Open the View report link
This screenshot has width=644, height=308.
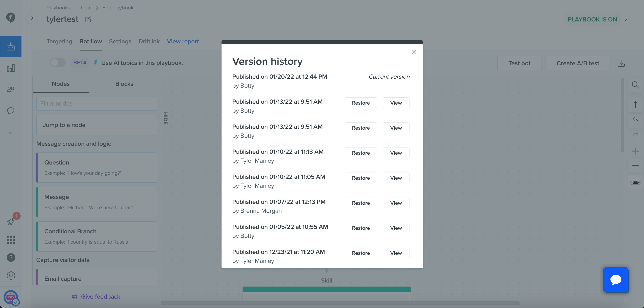(x=183, y=42)
